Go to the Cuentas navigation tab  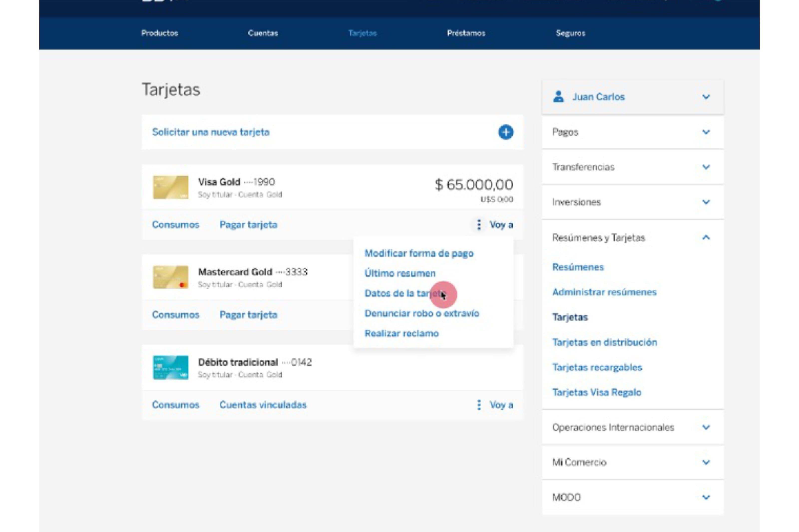[263, 33]
